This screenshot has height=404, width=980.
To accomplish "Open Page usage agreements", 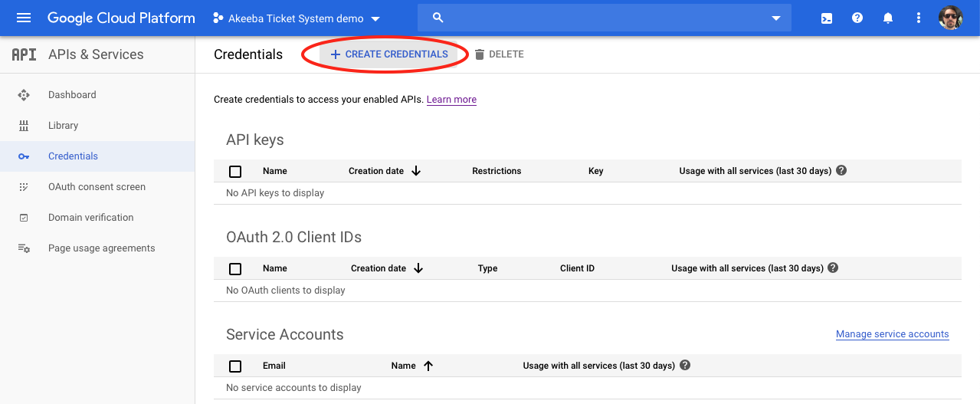I will [x=101, y=248].
